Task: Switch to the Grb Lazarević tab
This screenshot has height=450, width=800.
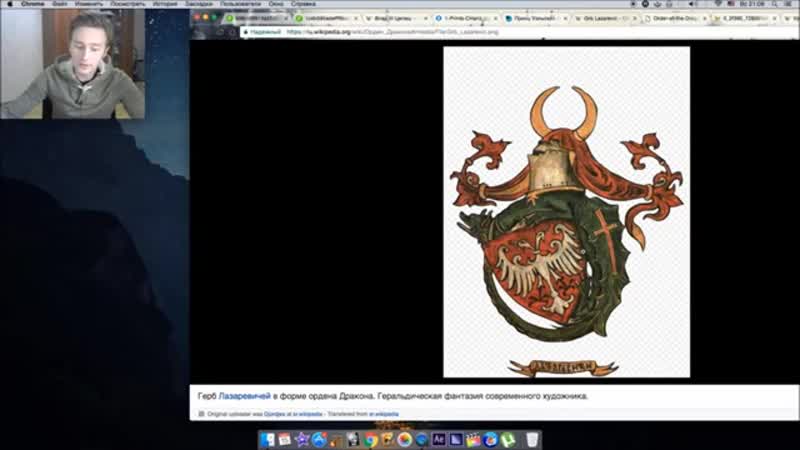Action: tap(605, 18)
